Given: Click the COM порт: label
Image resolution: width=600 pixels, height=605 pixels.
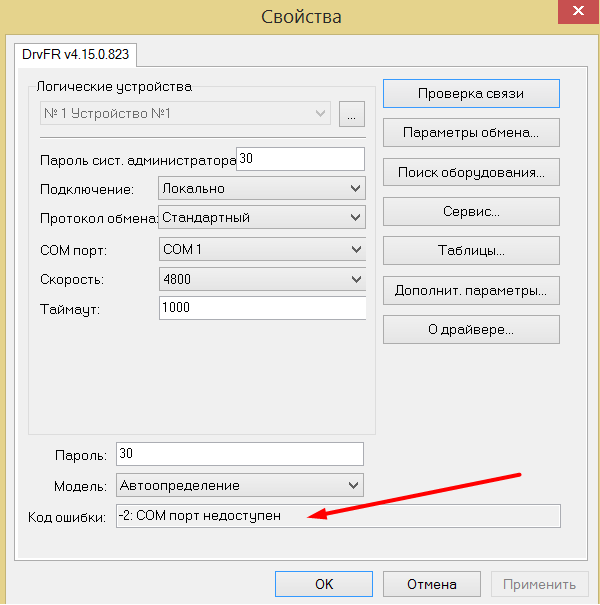Looking at the screenshot, I should [73, 250].
